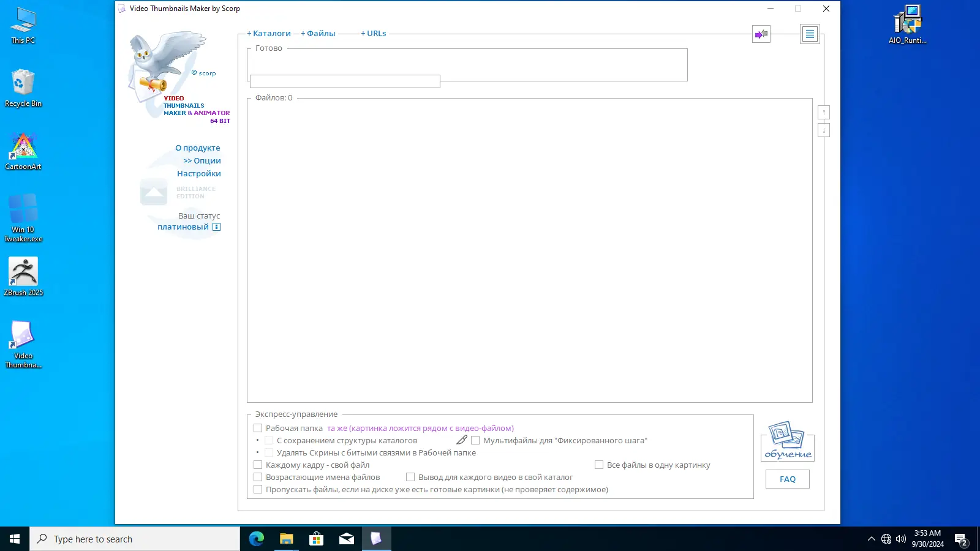The height and width of the screenshot is (551, 980).
Task: Click the down arrow icon on right edge
Action: click(x=824, y=130)
